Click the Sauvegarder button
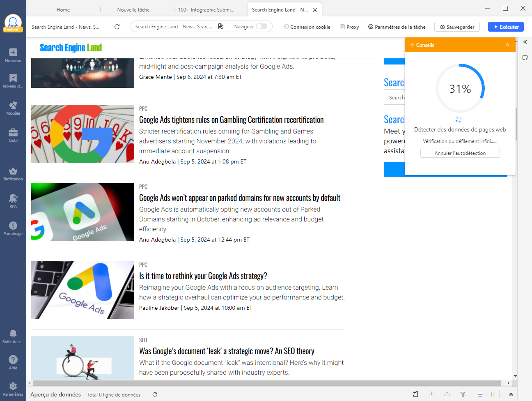This screenshot has height=401, width=532. pyautogui.click(x=457, y=27)
